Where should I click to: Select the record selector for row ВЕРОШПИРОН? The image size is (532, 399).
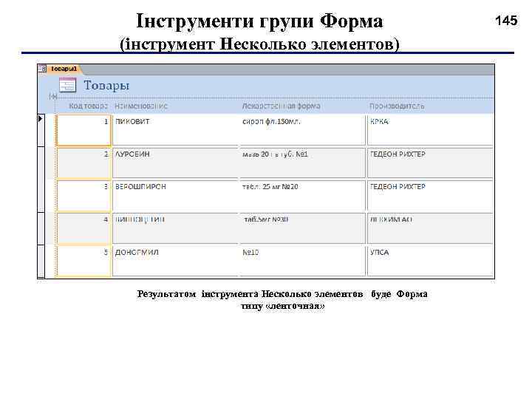click(x=41, y=196)
